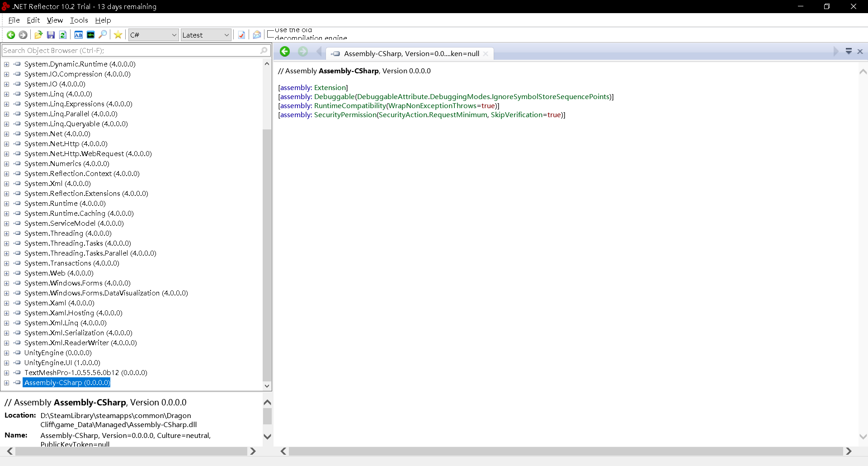Image resolution: width=868 pixels, height=466 pixels.
Task: Click the grey Forward arrow in the main toolbar
Action: tap(23, 35)
